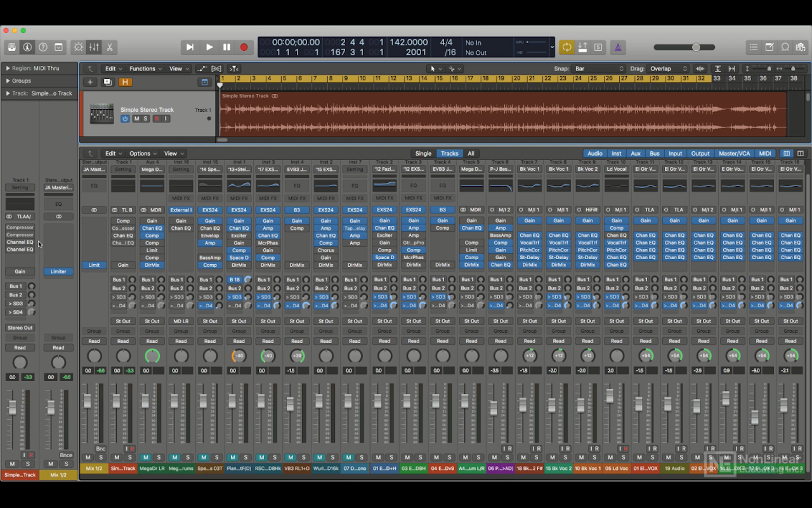This screenshot has height=508, width=812.
Task: Toggle the Smart Controls button
Action: click(79, 47)
